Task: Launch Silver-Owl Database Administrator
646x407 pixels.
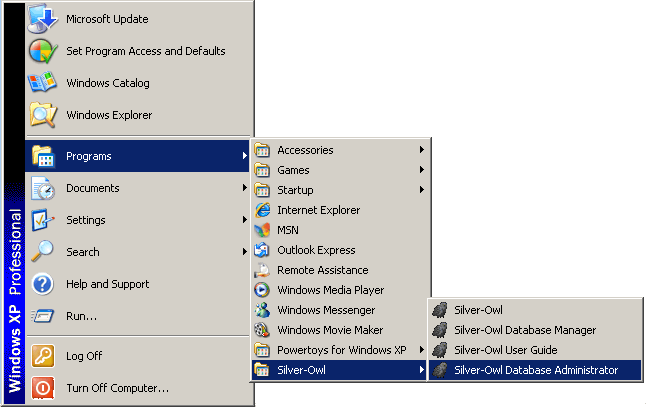Action: click(x=535, y=370)
